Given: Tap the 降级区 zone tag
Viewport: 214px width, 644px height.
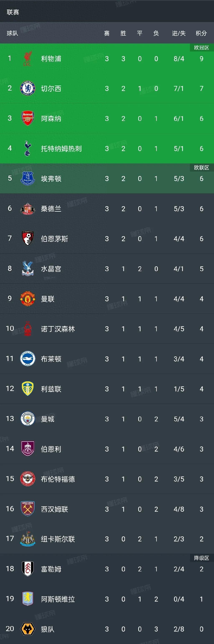Looking at the screenshot, I should click(201, 558).
